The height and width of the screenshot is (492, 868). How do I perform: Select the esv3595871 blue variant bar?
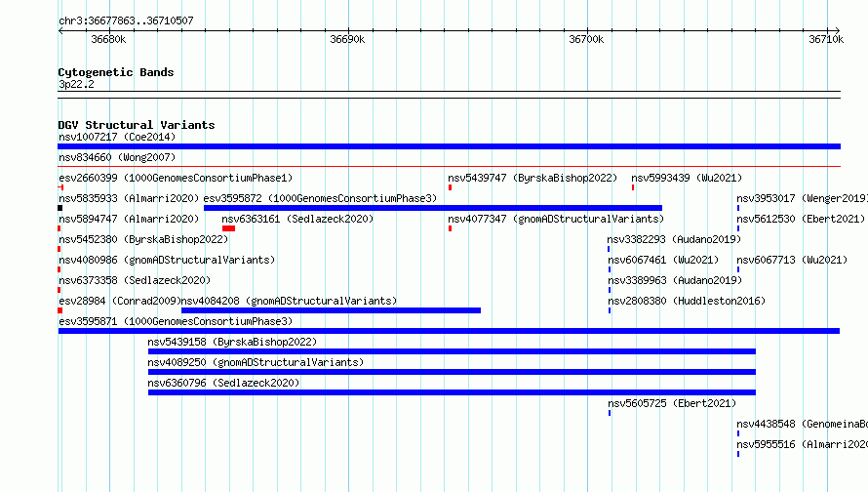click(x=449, y=331)
